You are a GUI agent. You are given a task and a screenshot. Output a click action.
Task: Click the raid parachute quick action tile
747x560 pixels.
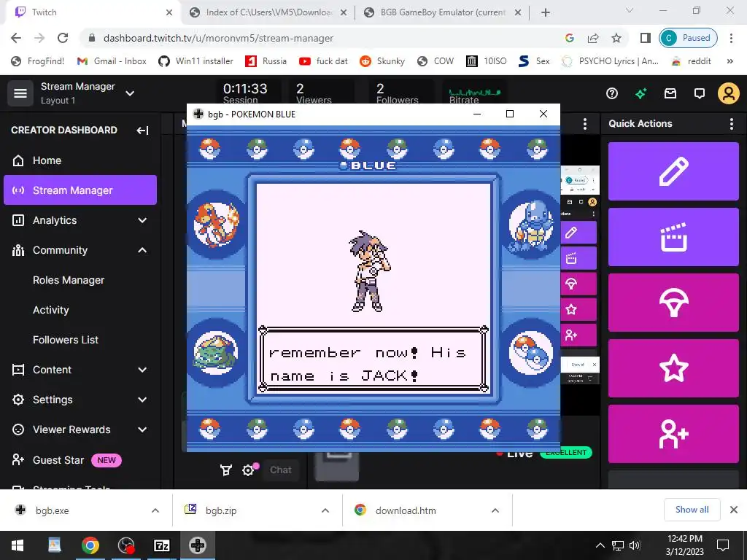tap(673, 303)
